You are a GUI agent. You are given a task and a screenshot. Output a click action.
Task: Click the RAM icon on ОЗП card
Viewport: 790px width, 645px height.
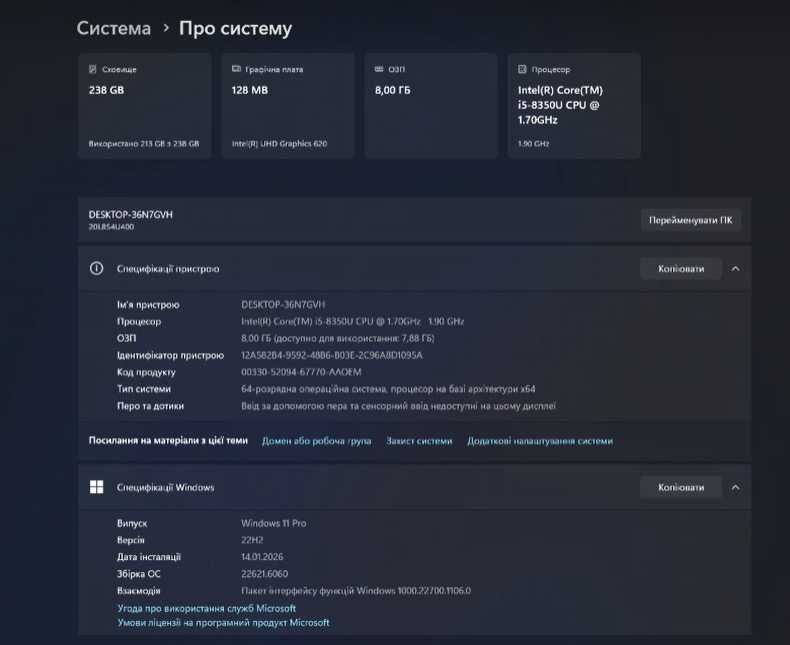click(x=379, y=69)
